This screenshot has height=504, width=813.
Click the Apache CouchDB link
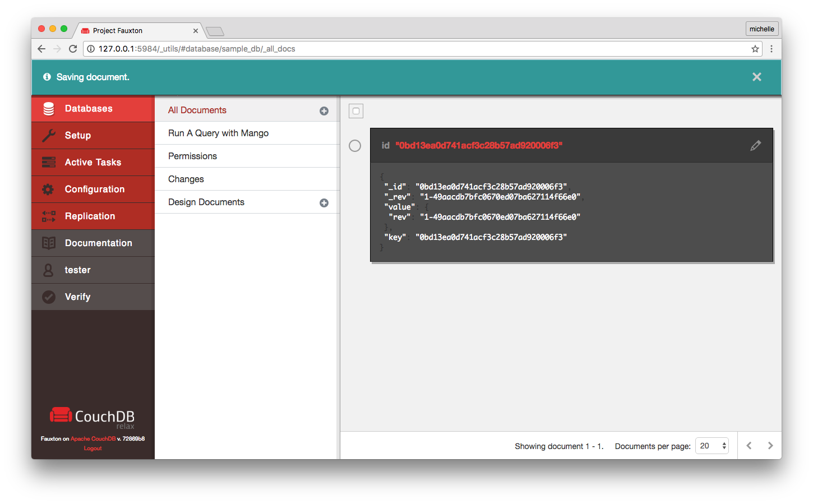(x=93, y=439)
